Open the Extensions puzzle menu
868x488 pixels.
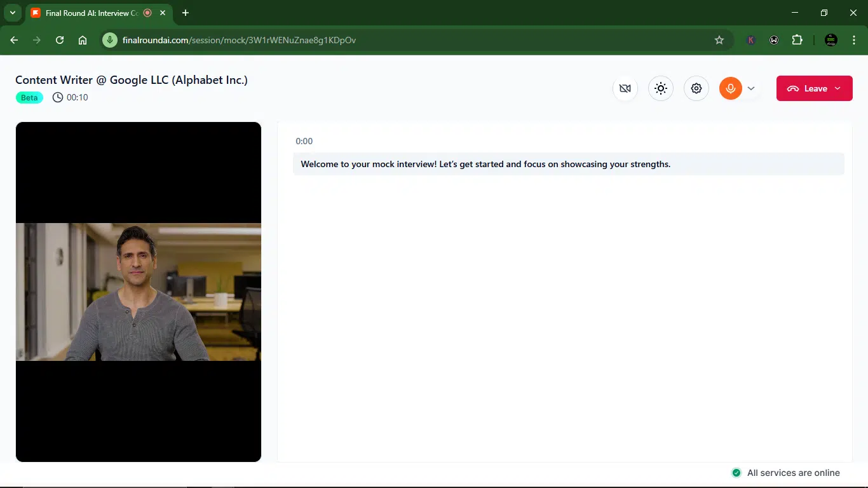pyautogui.click(x=797, y=40)
